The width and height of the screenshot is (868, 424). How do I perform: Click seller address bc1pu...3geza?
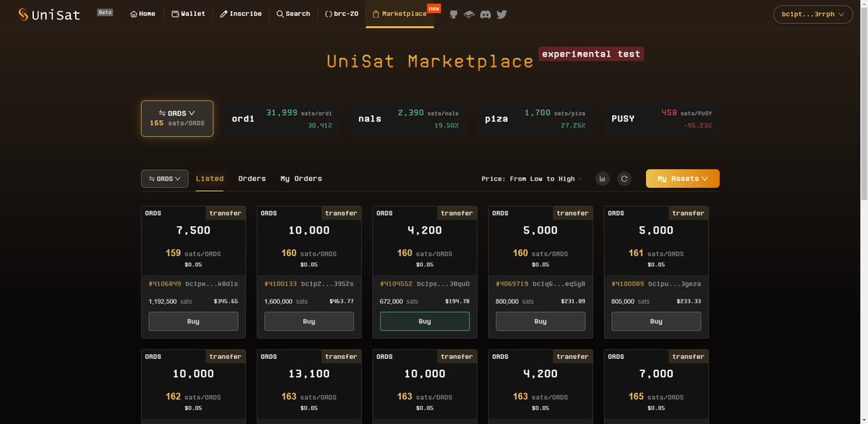pyautogui.click(x=675, y=284)
